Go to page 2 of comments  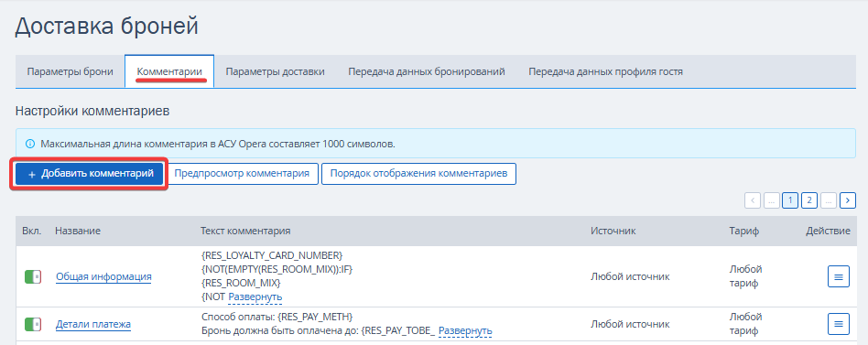(809, 200)
